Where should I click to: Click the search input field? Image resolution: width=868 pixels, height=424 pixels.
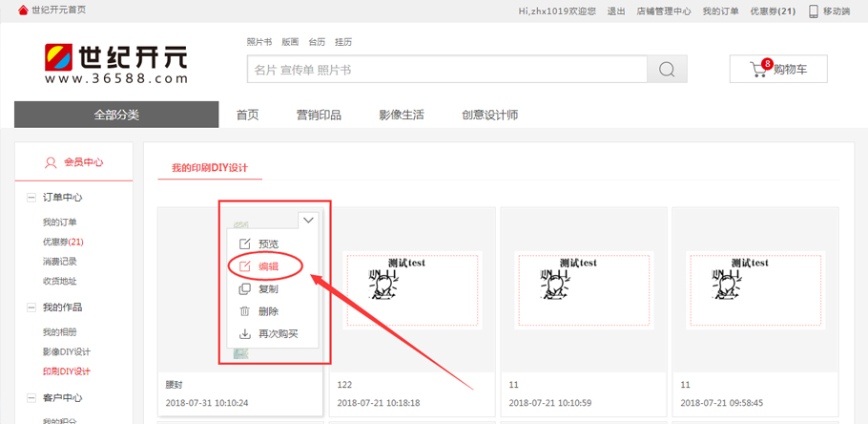pyautogui.click(x=446, y=70)
